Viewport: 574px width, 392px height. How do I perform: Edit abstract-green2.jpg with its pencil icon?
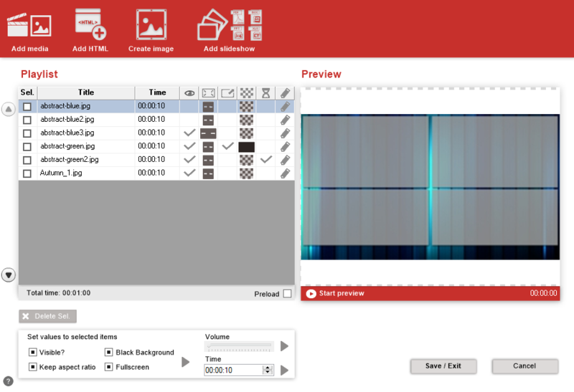click(x=285, y=160)
